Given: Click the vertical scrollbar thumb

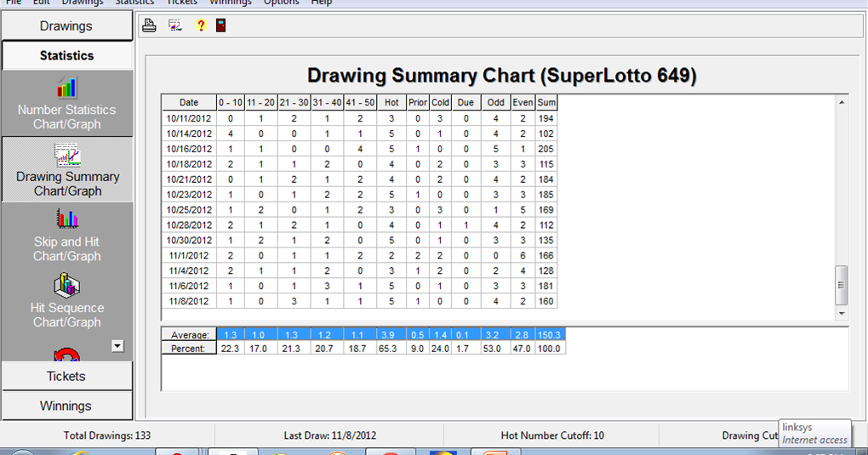Looking at the screenshot, I should pos(842,285).
